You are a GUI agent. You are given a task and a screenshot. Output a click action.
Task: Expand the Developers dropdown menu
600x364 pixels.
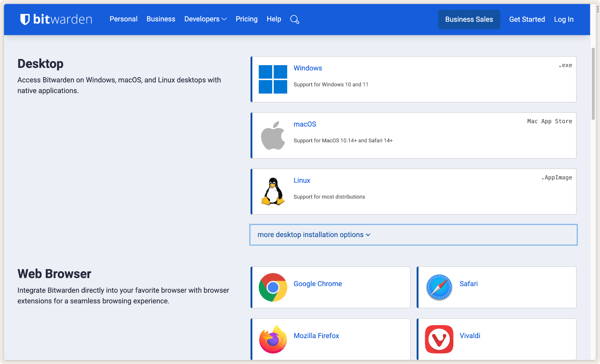point(205,19)
